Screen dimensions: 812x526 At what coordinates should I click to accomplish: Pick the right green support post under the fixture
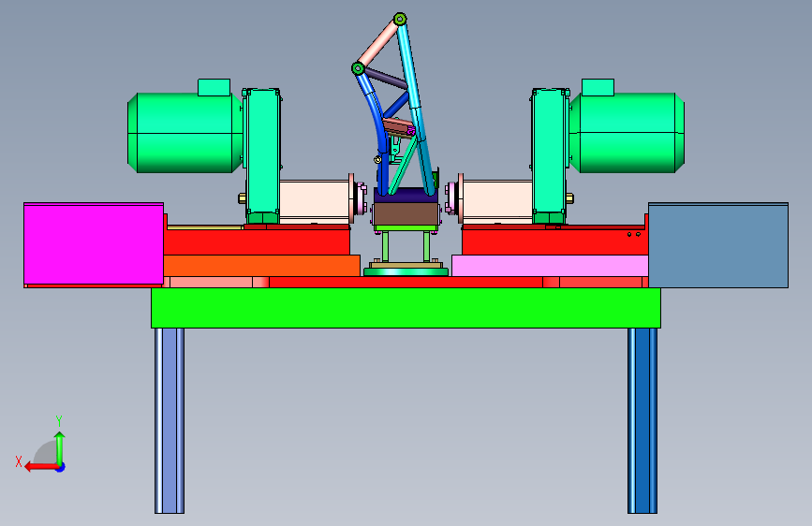(427, 246)
